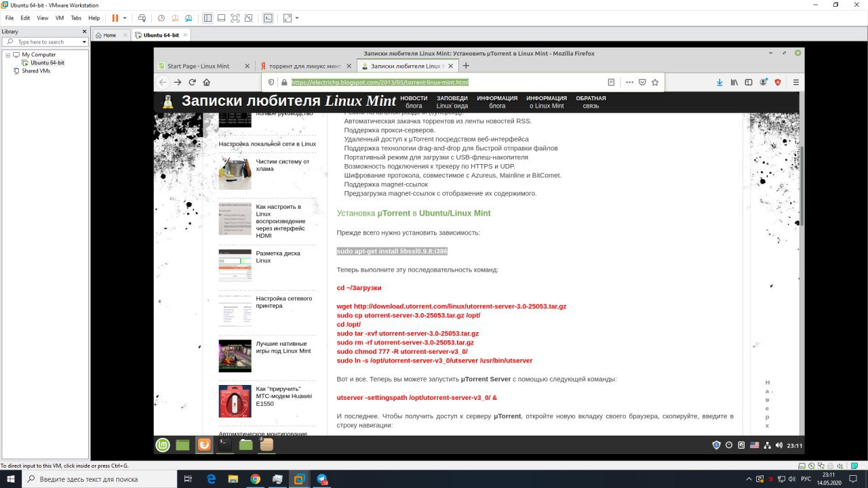This screenshot has height=488, width=868.
Task: Enter VMware full screen mode
Action: (235, 18)
